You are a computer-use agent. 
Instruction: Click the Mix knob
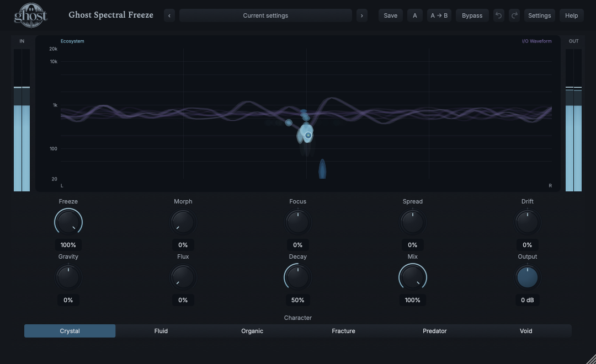click(412, 277)
